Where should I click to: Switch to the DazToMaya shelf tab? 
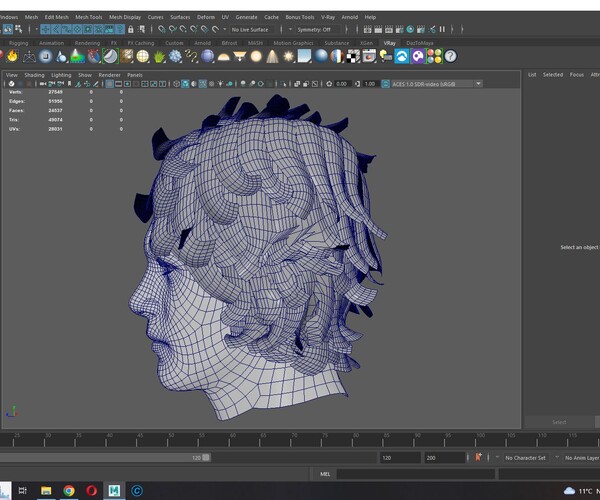[420, 43]
